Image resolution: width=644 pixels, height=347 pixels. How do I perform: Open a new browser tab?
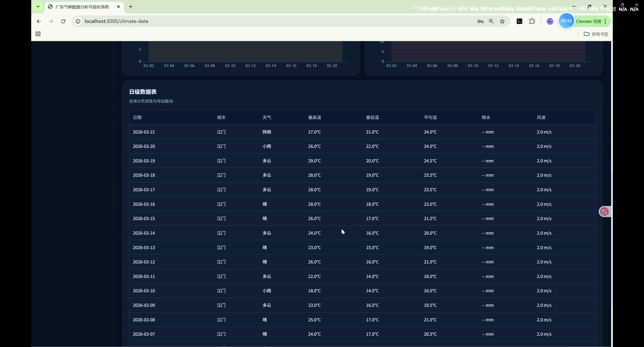pyautogui.click(x=131, y=7)
